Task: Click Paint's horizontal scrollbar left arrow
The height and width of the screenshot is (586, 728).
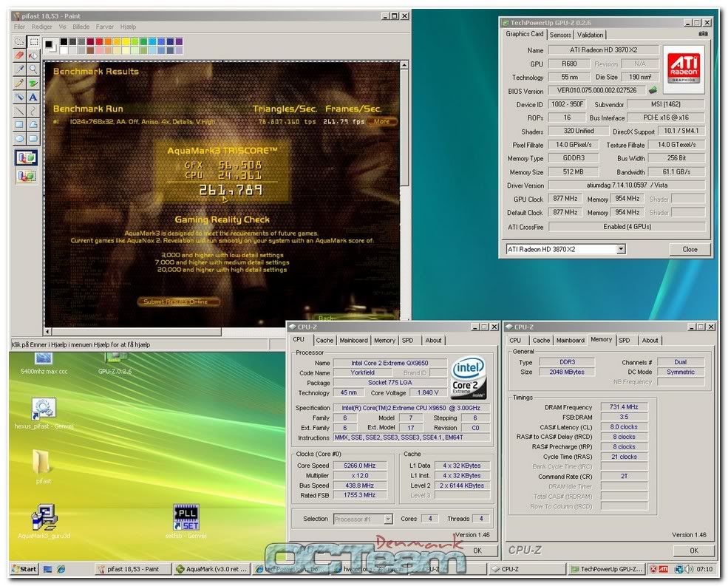Action: coord(48,332)
